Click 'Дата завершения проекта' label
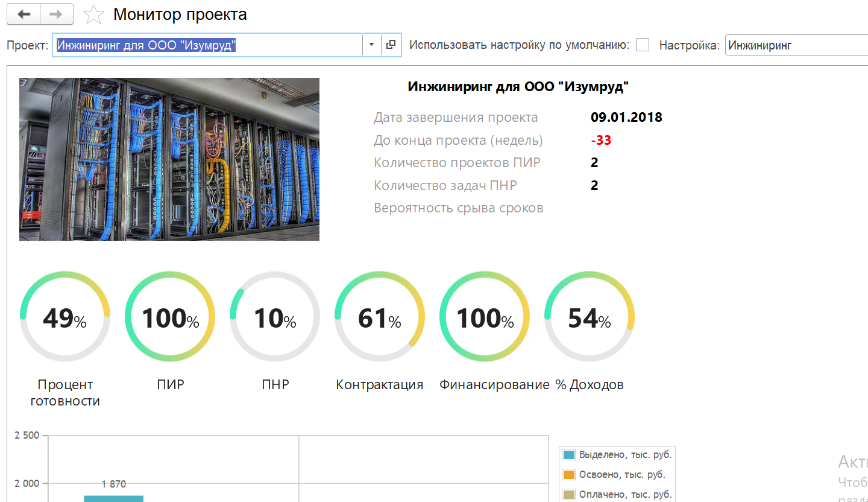The width and height of the screenshot is (868, 502). [456, 118]
